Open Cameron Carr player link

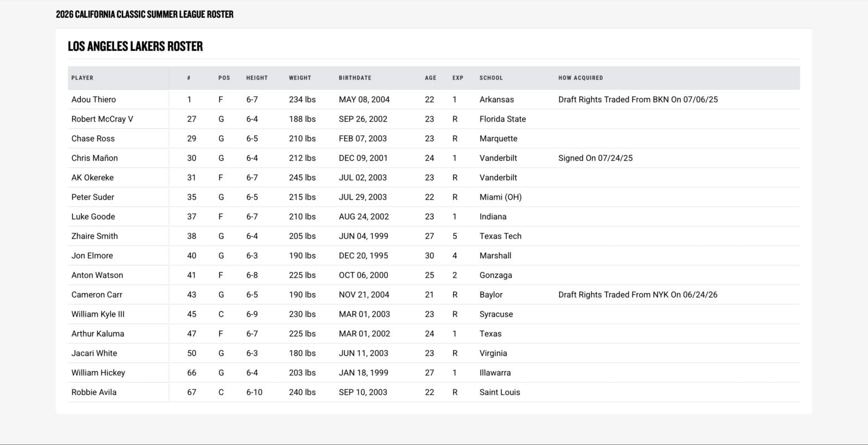click(x=97, y=295)
